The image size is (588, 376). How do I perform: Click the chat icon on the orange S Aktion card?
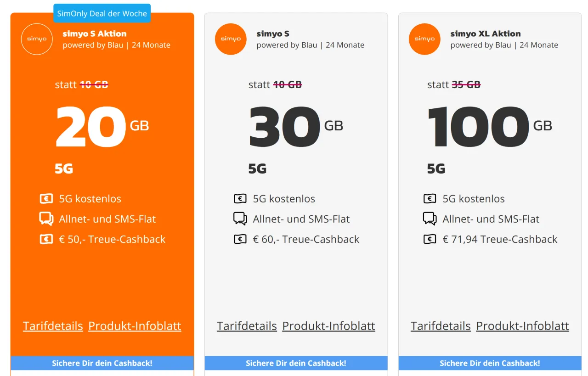point(46,219)
